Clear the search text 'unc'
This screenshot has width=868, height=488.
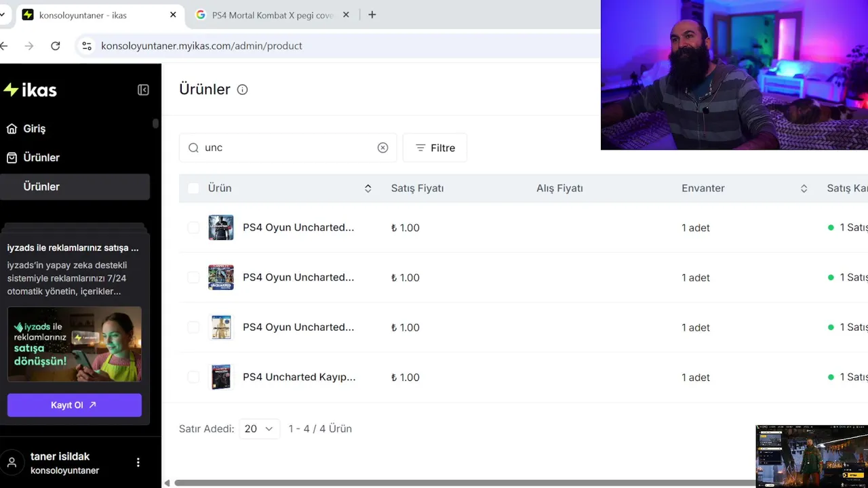tap(382, 148)
